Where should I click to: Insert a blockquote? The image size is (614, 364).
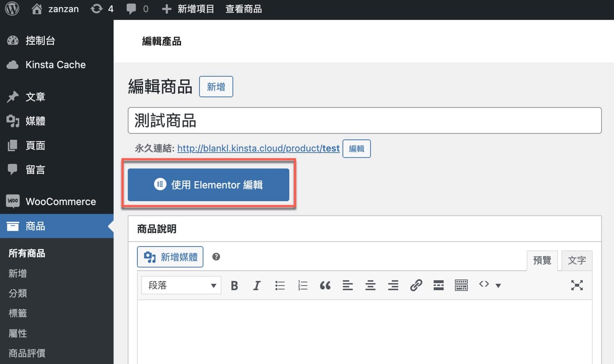325,286
